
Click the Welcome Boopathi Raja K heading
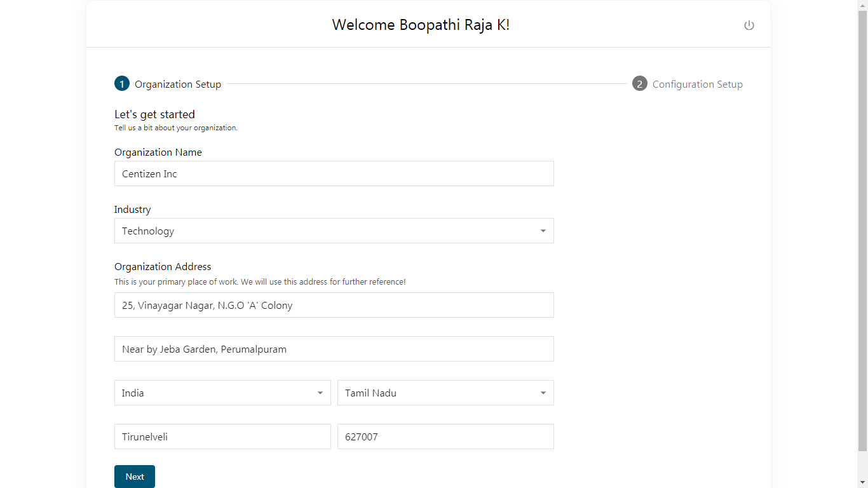(x=421, y=25)
